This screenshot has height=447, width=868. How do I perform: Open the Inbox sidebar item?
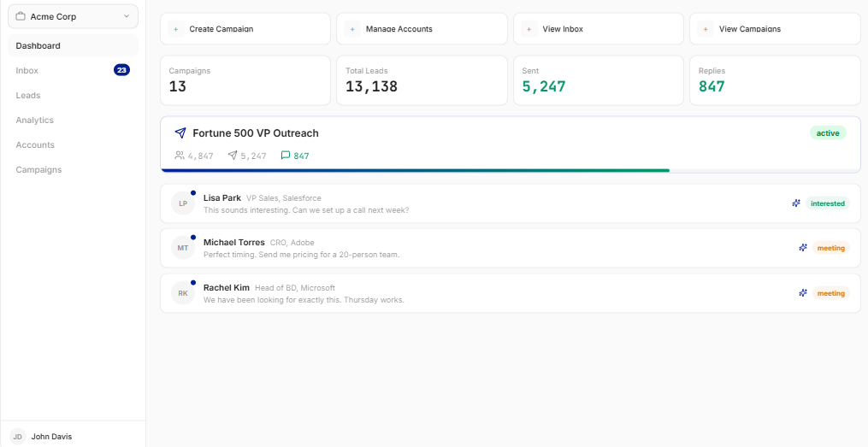(x=73, y=70)
